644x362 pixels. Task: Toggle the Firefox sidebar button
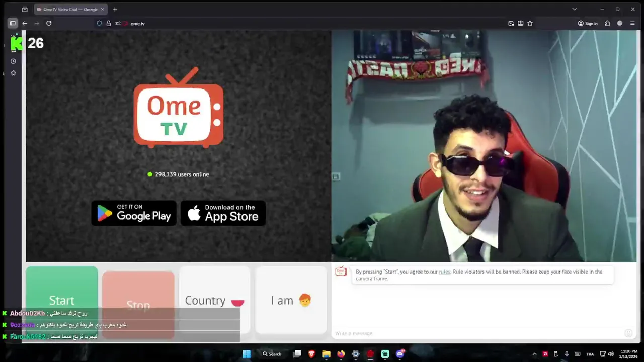pos(13,23)
